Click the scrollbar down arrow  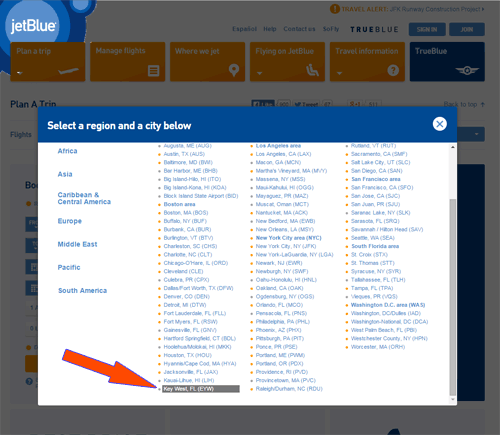452,399
